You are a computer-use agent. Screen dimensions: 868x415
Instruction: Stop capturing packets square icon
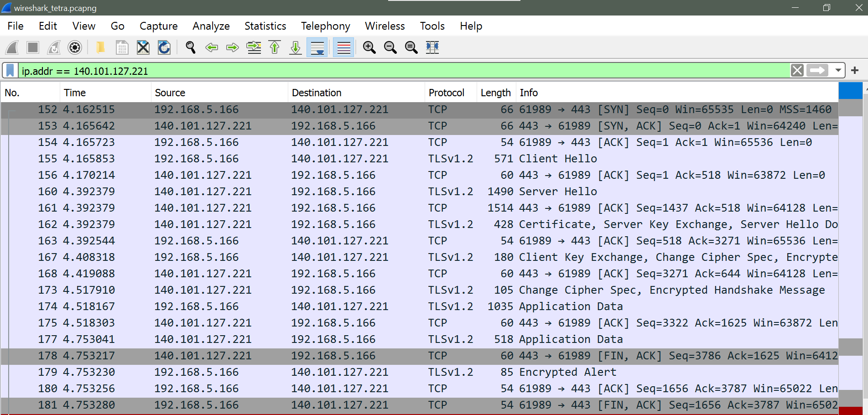pos(33,47)
